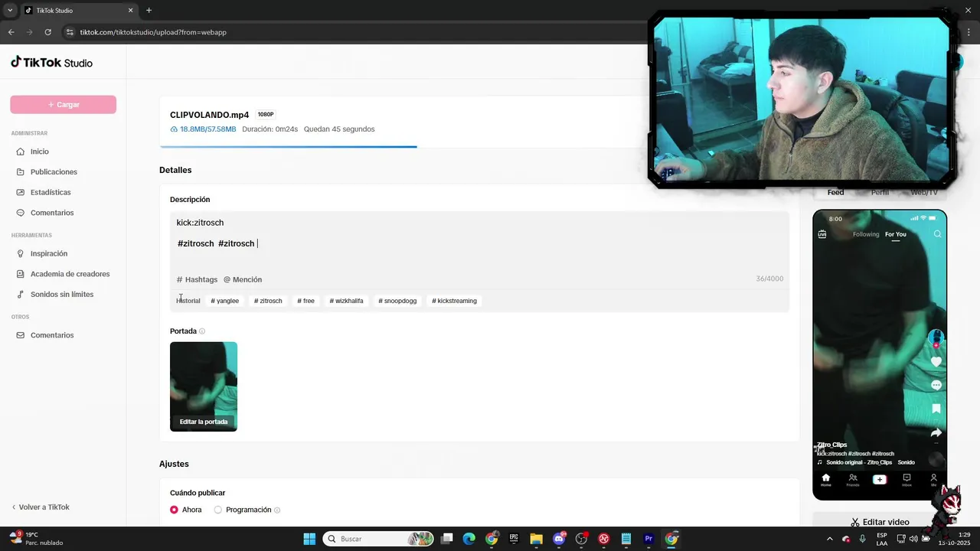Screen dimensions: 980x551
Task: Show hidden system tray icons
Action: coord(829,539)
